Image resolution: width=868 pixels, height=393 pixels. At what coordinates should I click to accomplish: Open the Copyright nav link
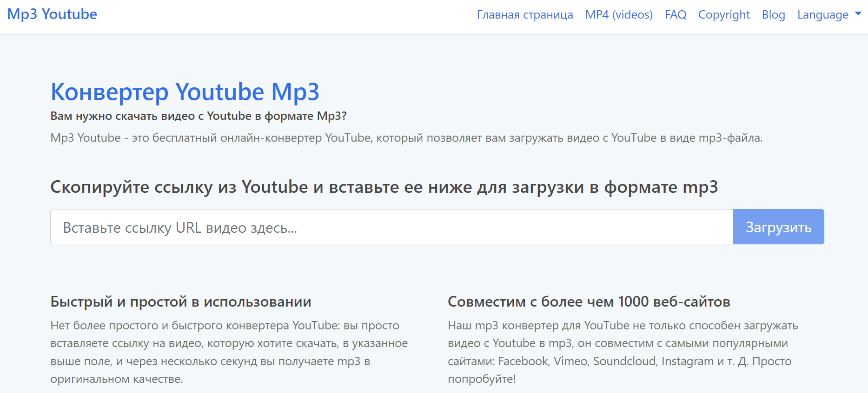724,15
